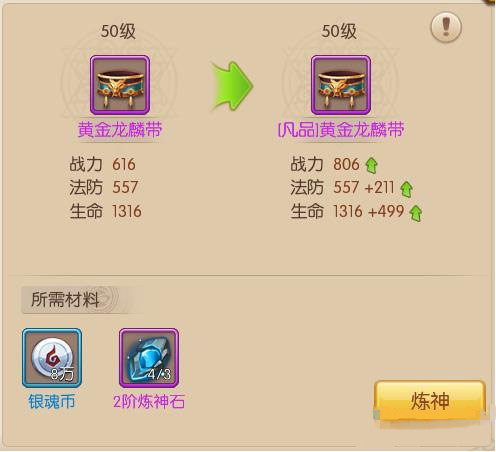The width and height of the screenshot is (496, 452).
Task: Click the 战力 616 stat row
Action: [x=102, y=164]
